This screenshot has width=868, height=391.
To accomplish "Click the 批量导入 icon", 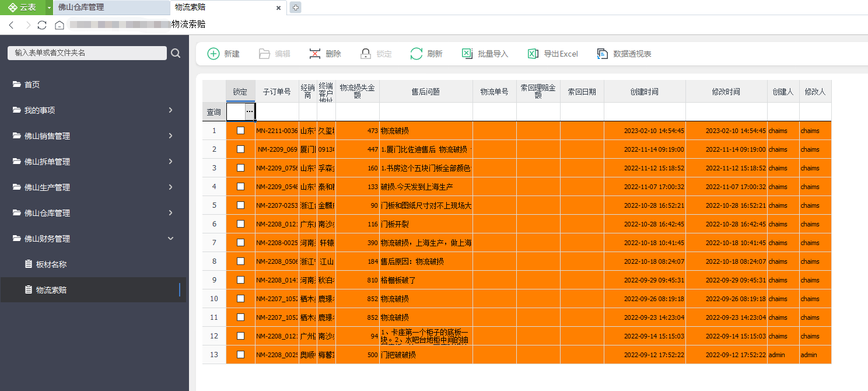I will click(467, 54).
